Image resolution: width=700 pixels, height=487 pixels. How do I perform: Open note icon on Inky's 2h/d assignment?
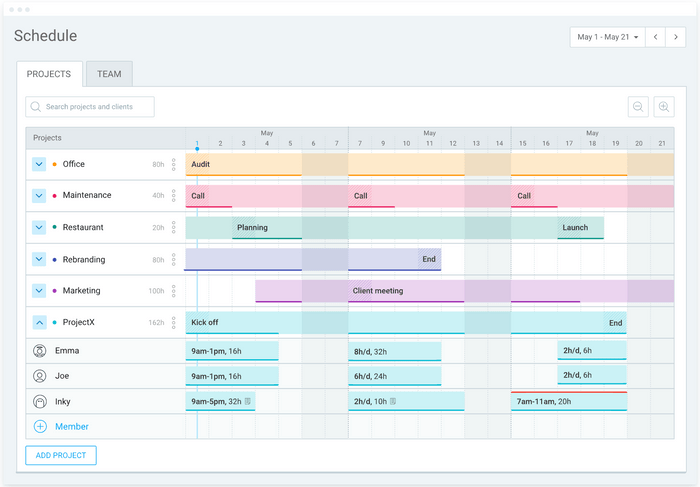click(393, 401)
